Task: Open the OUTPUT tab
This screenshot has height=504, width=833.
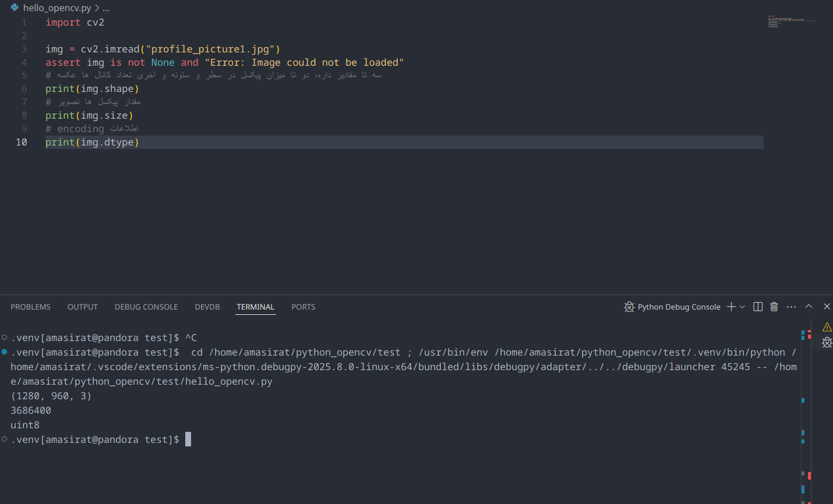Action: click(82, 307)
